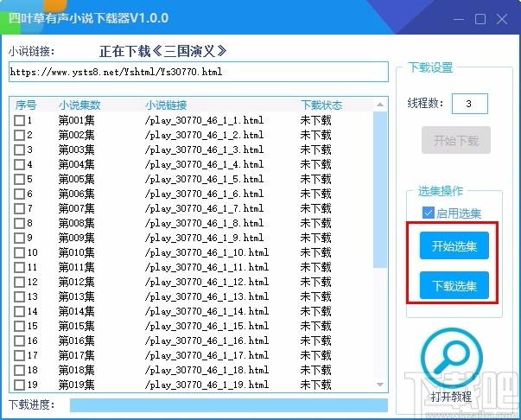Click the novel URL input field
Screen dimensions: 521x420
(199, 72)
